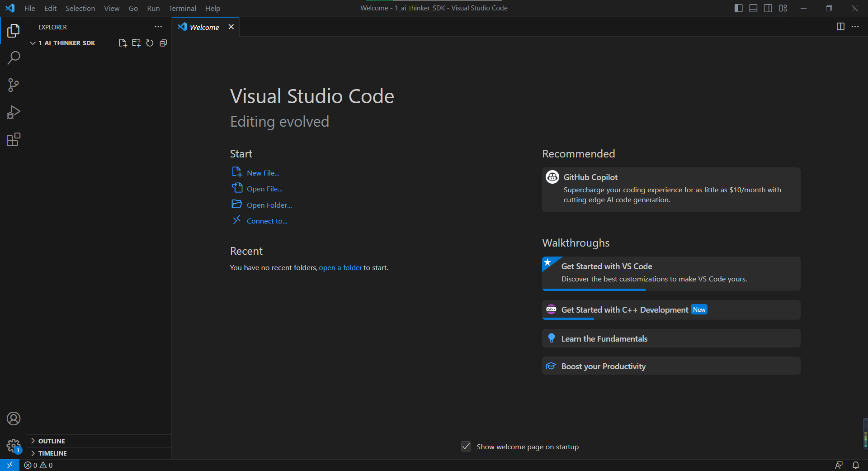Open editor more actions ellipsis
The width and height of the screenshot is (868, 471).
[x=855, y=27]
